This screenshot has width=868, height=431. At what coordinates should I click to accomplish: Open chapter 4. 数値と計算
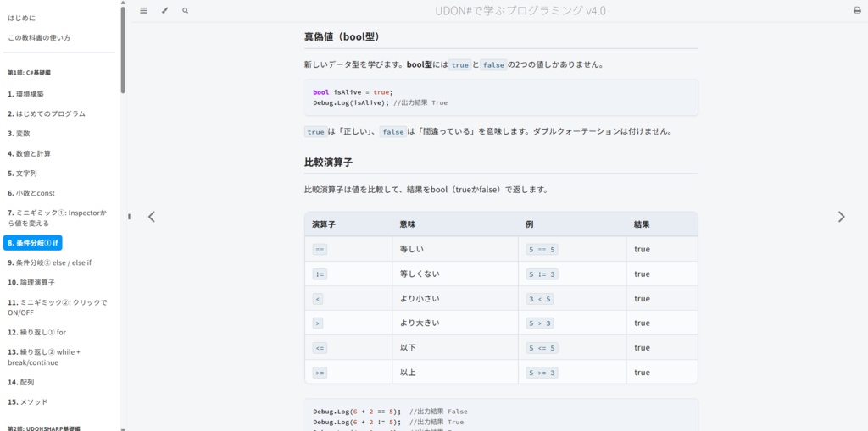tap(29, 153)
